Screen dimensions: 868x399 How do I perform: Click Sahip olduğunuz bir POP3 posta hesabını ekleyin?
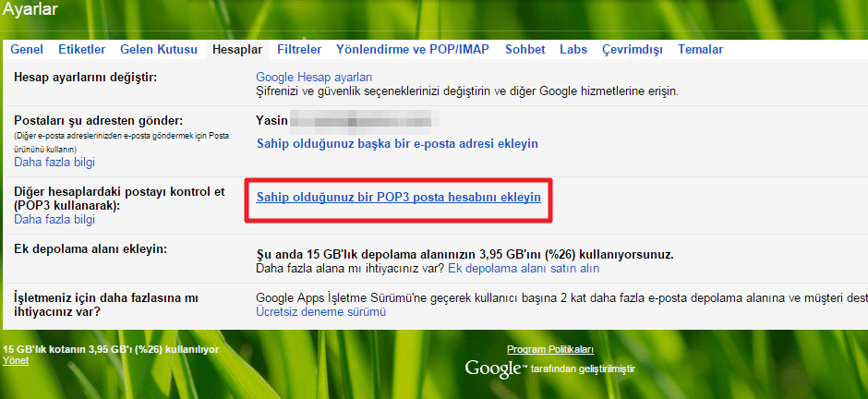pyautogui.click(x=399, y=197)
